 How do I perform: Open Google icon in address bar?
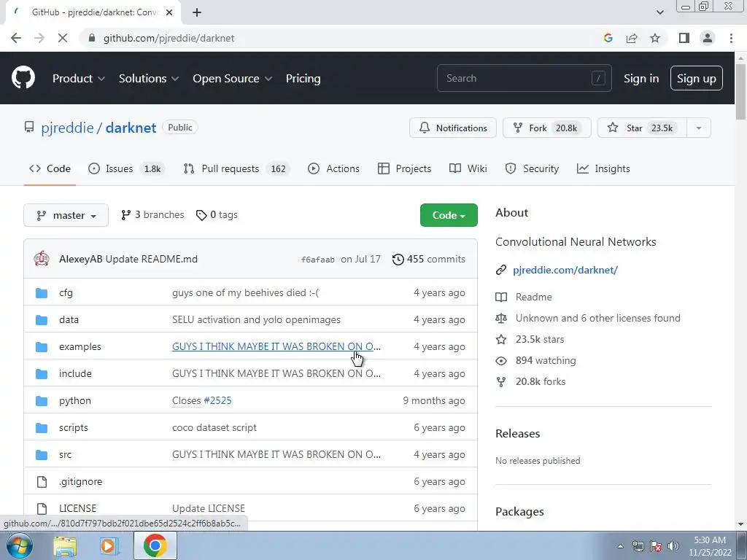click(x=608, y=38)
